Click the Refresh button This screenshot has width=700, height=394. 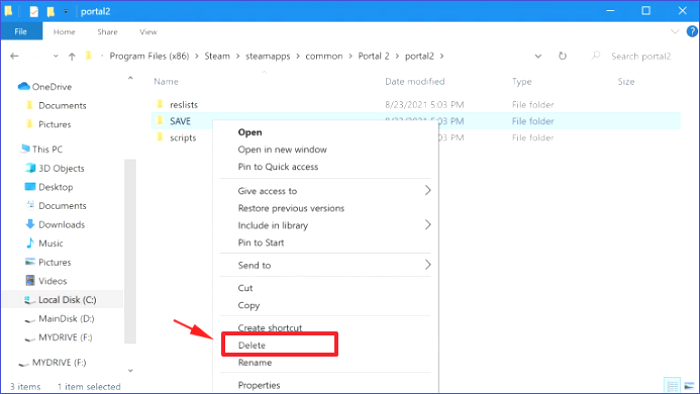[562, 56]
